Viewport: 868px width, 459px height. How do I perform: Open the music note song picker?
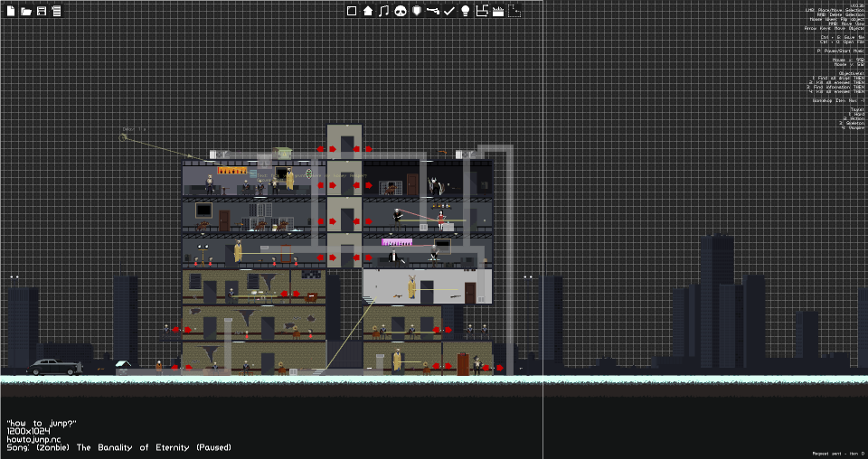pyautogui.click(x=383, y=11)
